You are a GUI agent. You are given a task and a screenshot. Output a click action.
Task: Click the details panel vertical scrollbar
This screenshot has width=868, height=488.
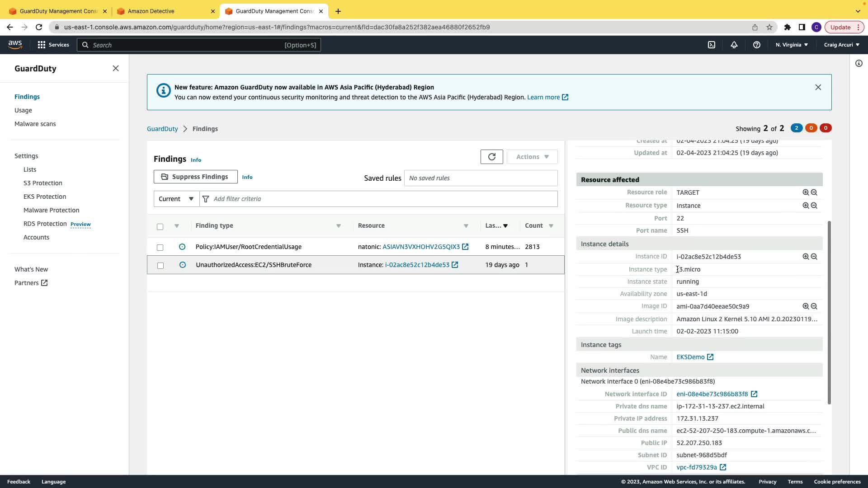[x=829, y=312]
